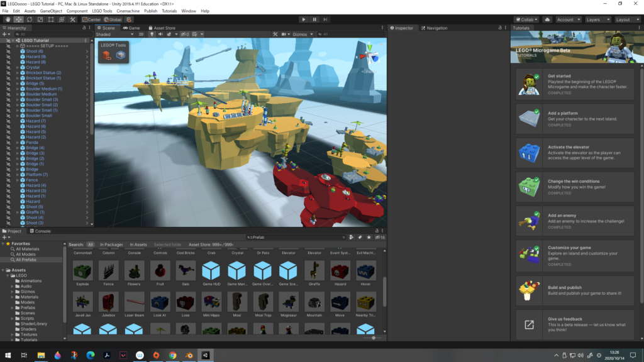Click the add plus in Project panel
The height and width of the screenshot is (362, 644).
click(x=6, y=237)
